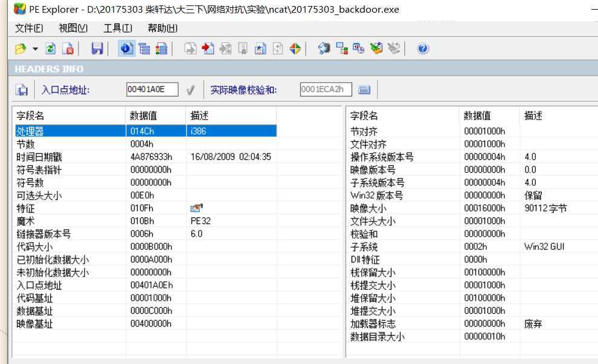Open the Data Directories view icon
The height and width of the screenshot is (364, 598).
pyautogui.click(x=144, y=49)
